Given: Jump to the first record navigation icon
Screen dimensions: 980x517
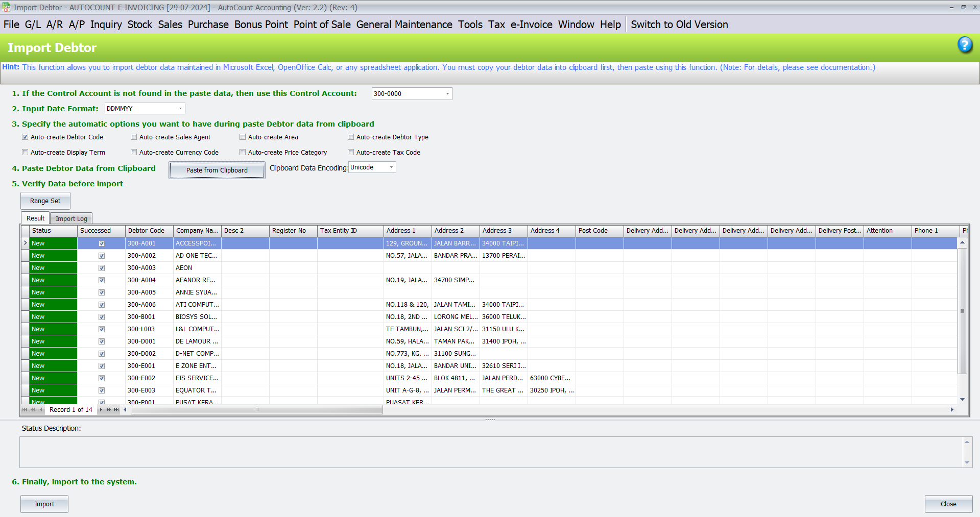Looking at the screenshot, I should point(24,409).
